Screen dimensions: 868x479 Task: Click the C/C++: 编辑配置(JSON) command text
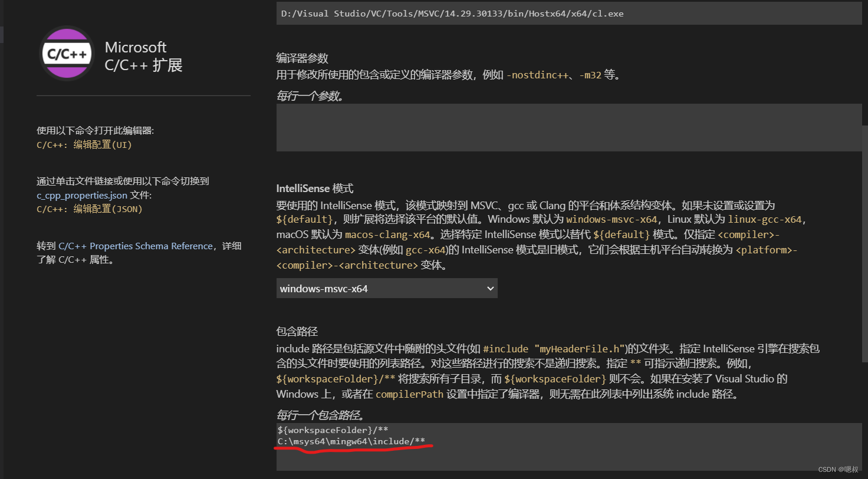click(x=90, y=209)
